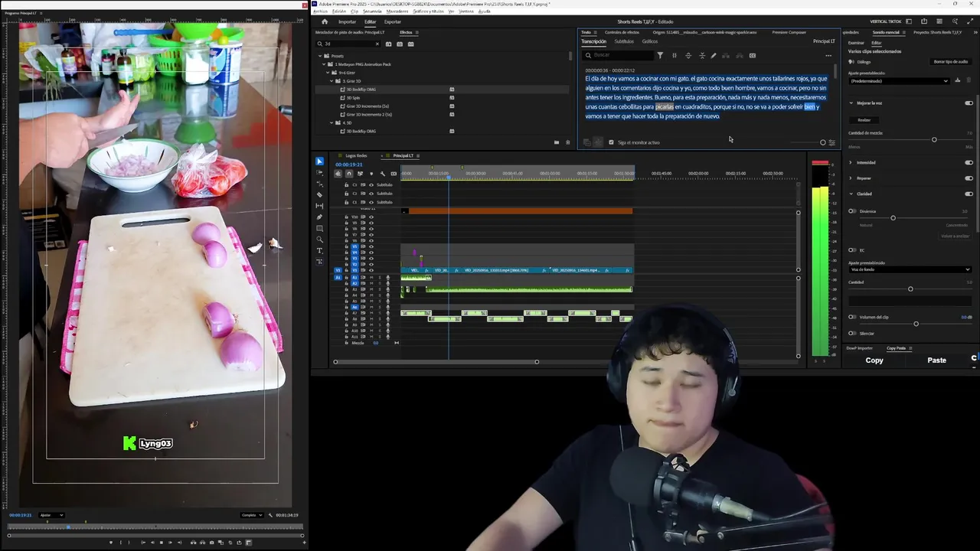Select the '3D Backflip OMG' preset under 5. Girar 3D

click(361, 90)
